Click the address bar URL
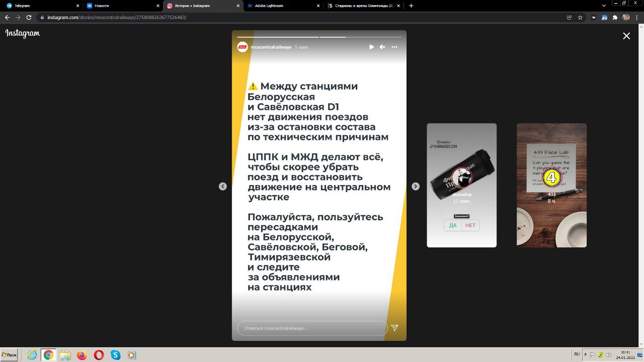This screenshot has width=644, height=362. (117, 17)
